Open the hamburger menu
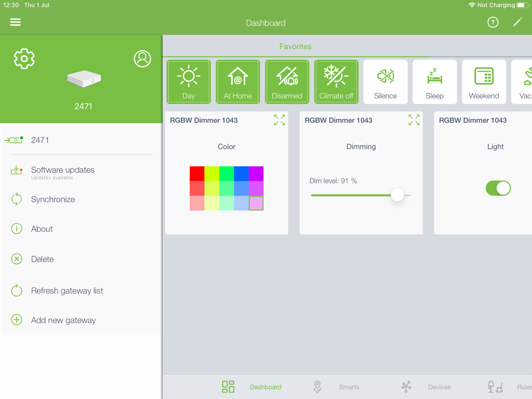This screenshot has height=399, width=532. tap(15, 22)
